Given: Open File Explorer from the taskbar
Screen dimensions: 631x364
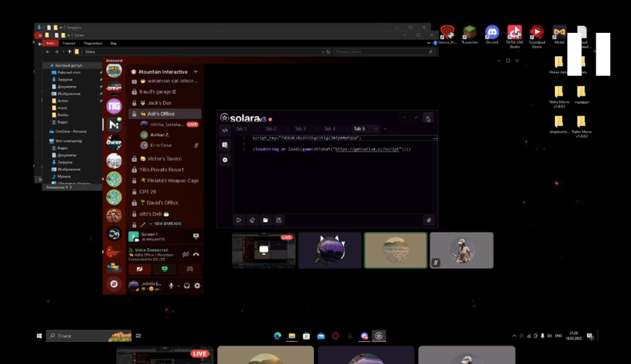Looking at the screenshot, I should tap(292, 336).
